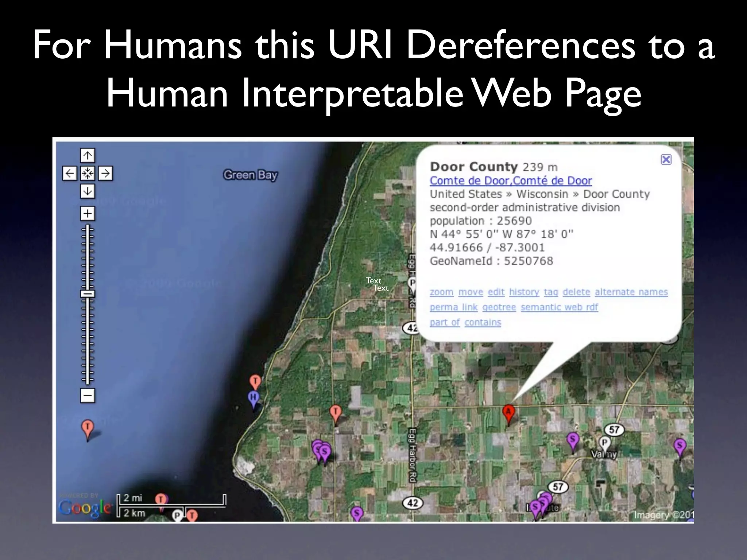Screen dimensions: 747x560
Task: Click the move link in the popup
Action: click(471, 292)
